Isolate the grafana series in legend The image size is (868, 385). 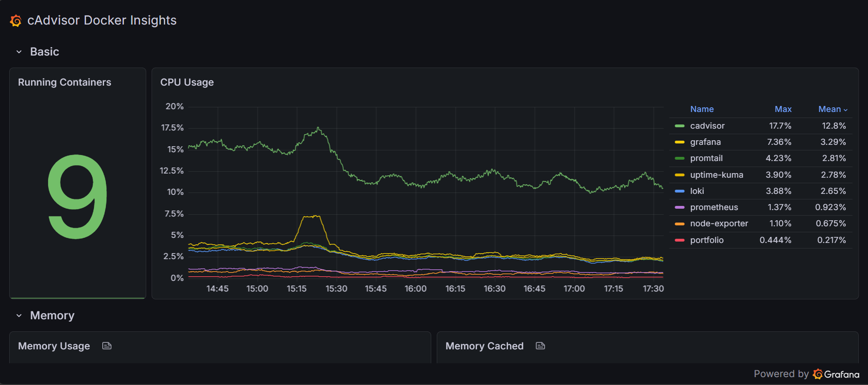[x=706, y=142]
